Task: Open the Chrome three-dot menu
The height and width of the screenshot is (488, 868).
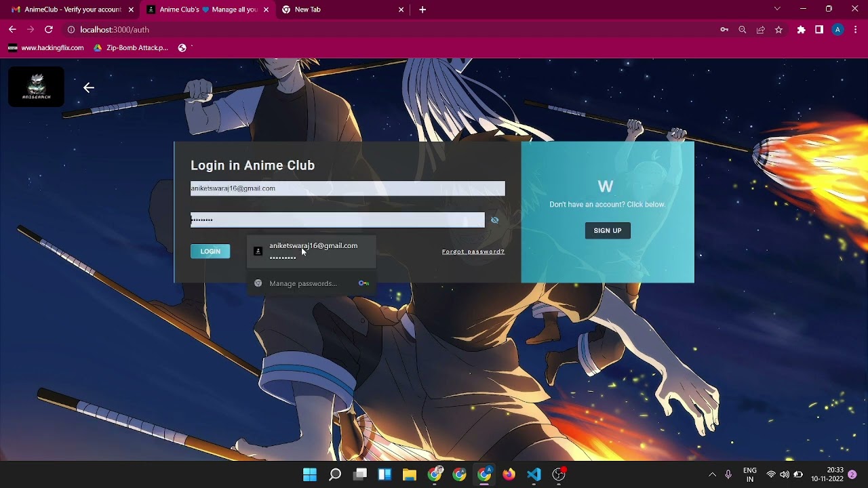Action: click(x=856, y=30)
